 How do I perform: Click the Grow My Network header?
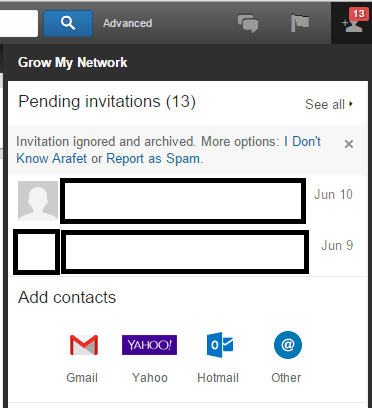point(73,62)
